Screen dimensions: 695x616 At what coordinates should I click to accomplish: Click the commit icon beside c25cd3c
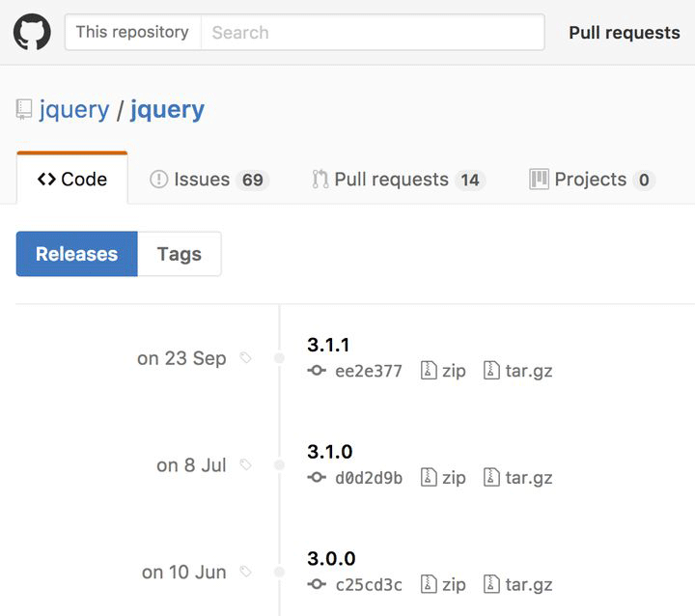click(317, 584)
